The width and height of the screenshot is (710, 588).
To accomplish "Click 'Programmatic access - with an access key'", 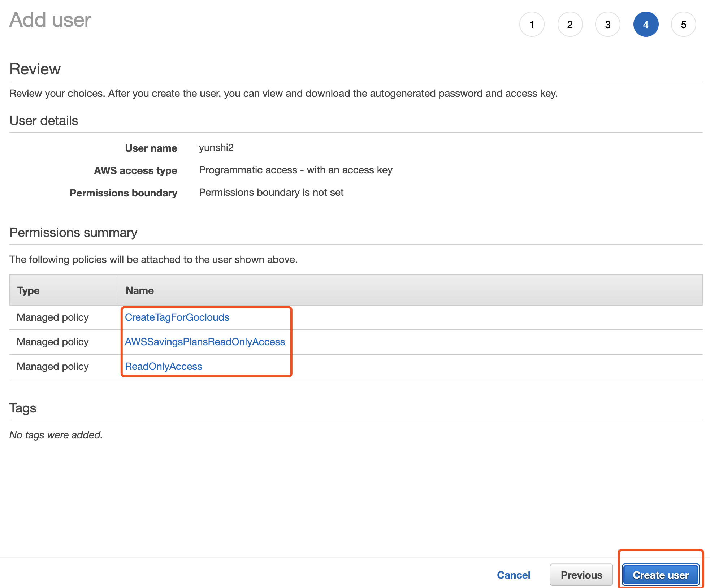I will [296, 170].
